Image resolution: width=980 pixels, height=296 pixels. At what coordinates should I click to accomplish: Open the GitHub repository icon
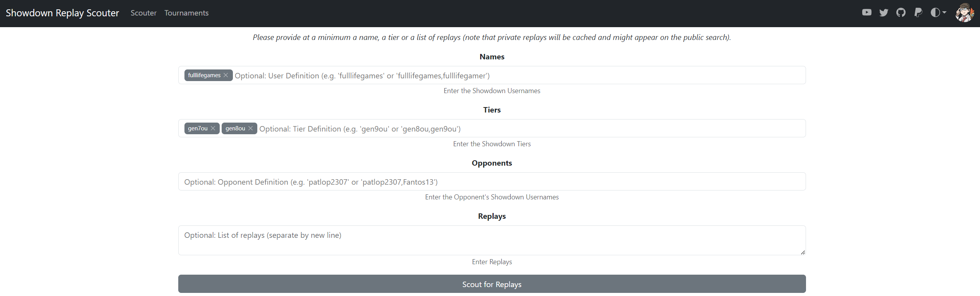coord(901,13)
